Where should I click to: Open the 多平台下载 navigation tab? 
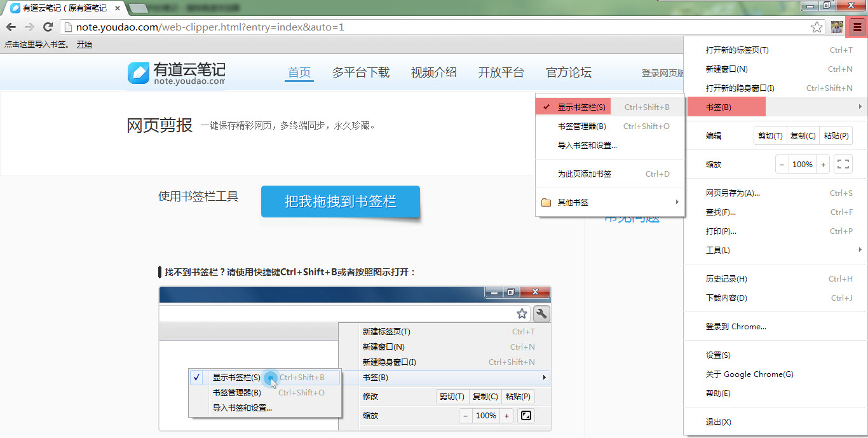[361, 72]
